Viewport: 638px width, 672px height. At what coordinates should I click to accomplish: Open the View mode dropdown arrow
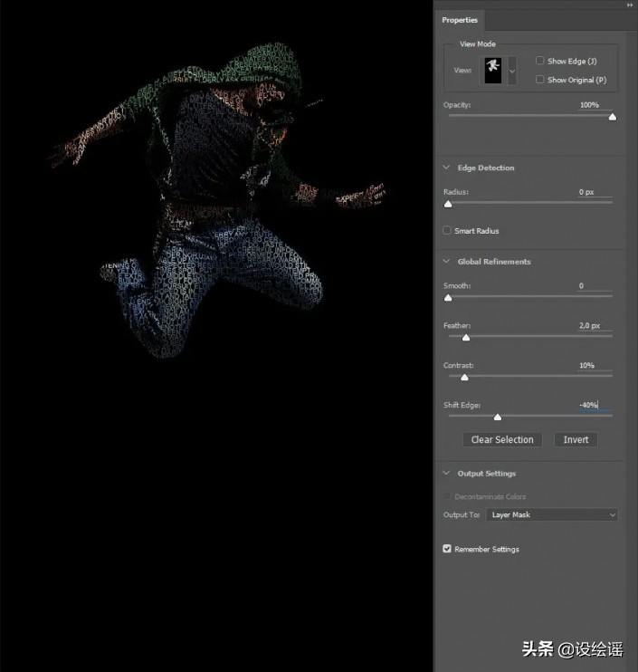click(512, 71)
